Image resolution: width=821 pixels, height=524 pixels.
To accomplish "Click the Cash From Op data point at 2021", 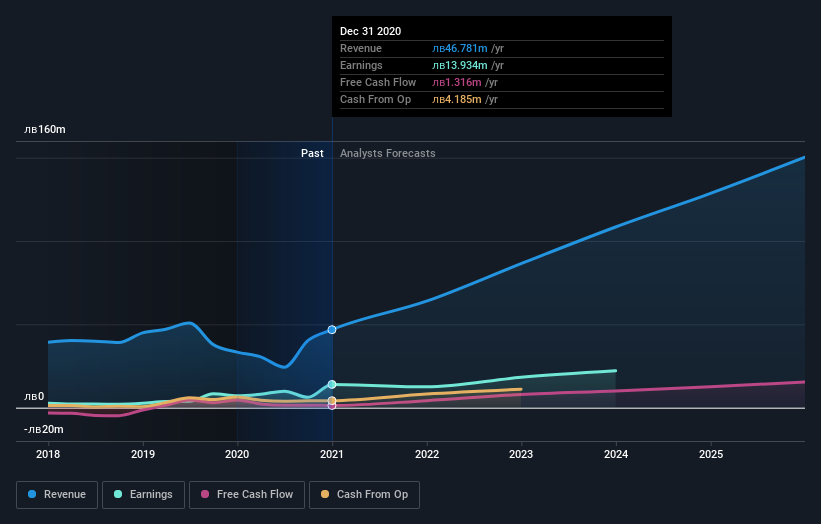I will pyautogui.click(x=332, y=400).
